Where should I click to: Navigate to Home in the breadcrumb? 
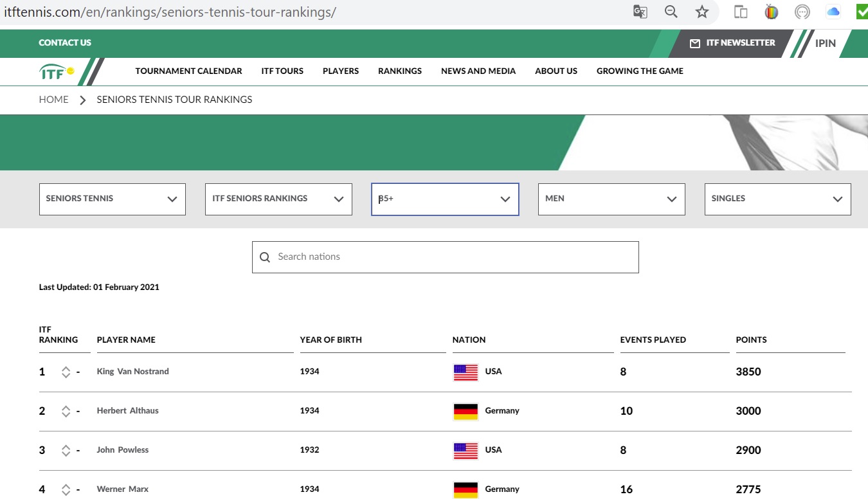point(53,100)
